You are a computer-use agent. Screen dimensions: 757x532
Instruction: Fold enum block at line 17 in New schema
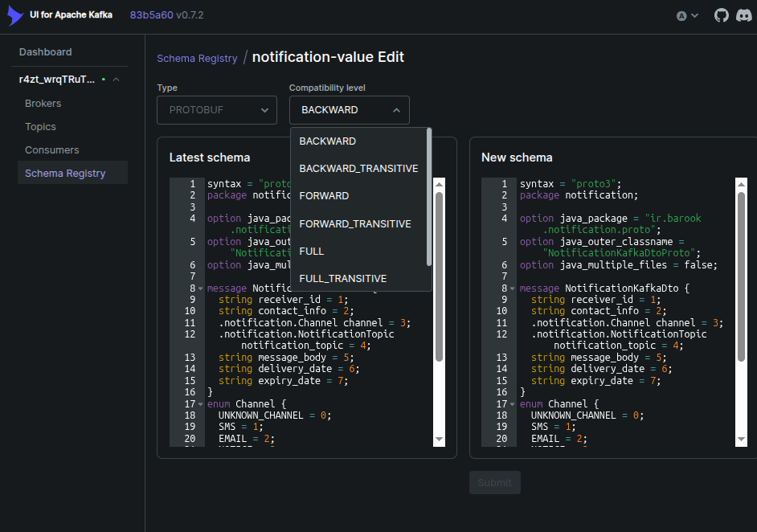point(512,404)
